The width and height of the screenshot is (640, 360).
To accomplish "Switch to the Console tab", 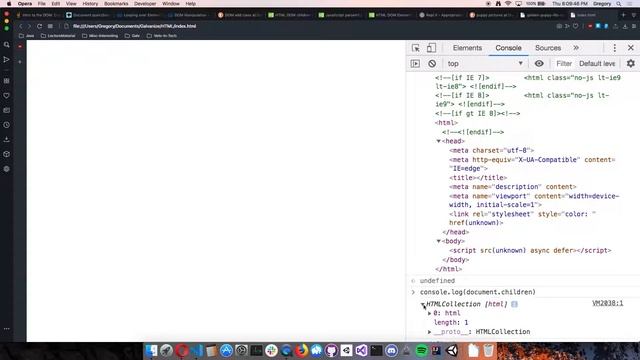I will (x=508, y=48).
